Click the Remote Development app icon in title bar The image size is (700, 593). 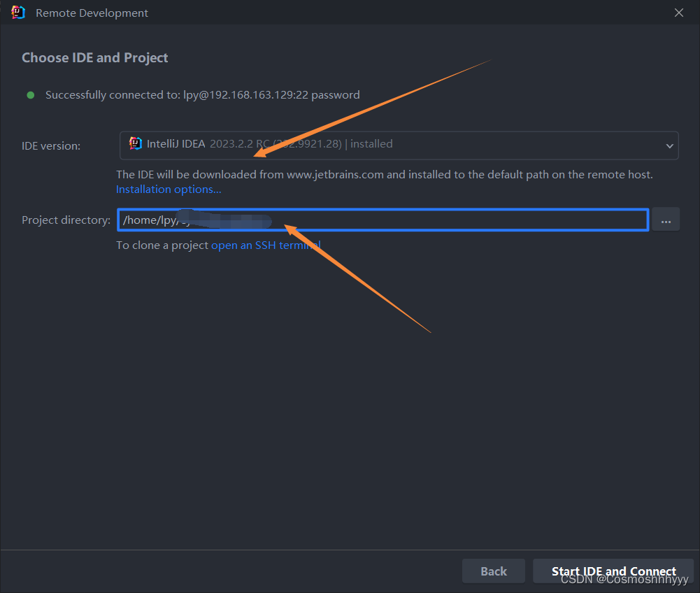(x=18, y=13)
